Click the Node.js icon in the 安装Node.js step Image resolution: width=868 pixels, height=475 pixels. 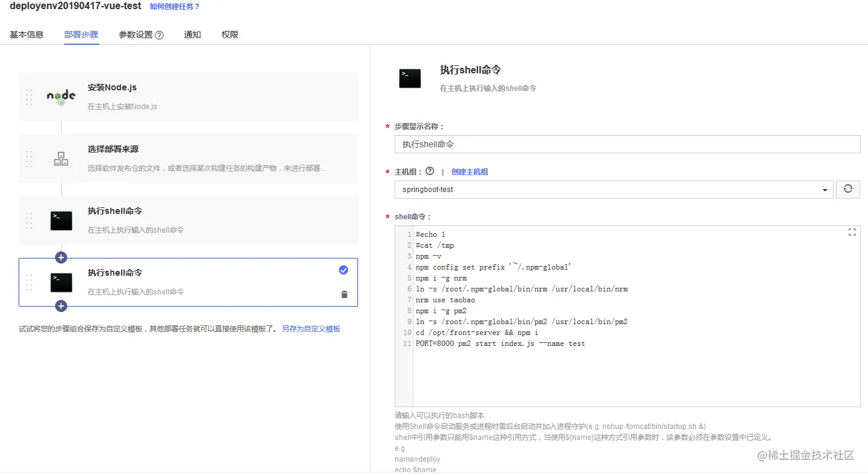click(61, 96)
